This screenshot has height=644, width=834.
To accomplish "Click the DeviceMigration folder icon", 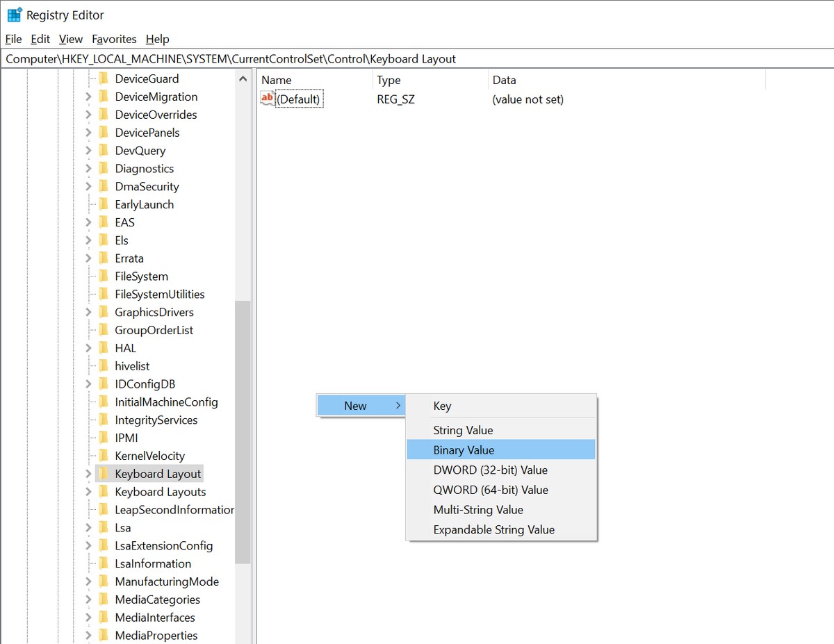I will [103, 97].
